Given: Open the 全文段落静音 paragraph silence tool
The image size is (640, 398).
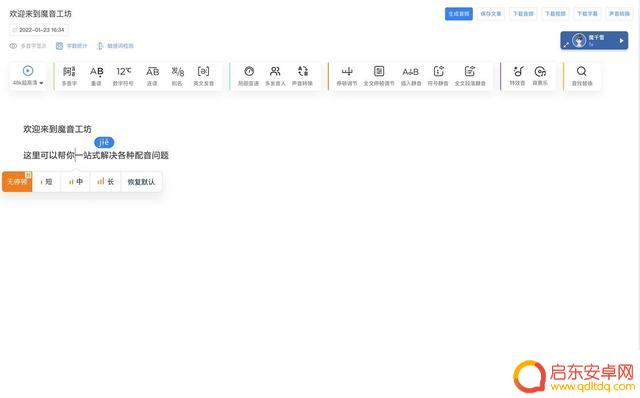Looking at the screenshot, I should (x=470, y=76).
